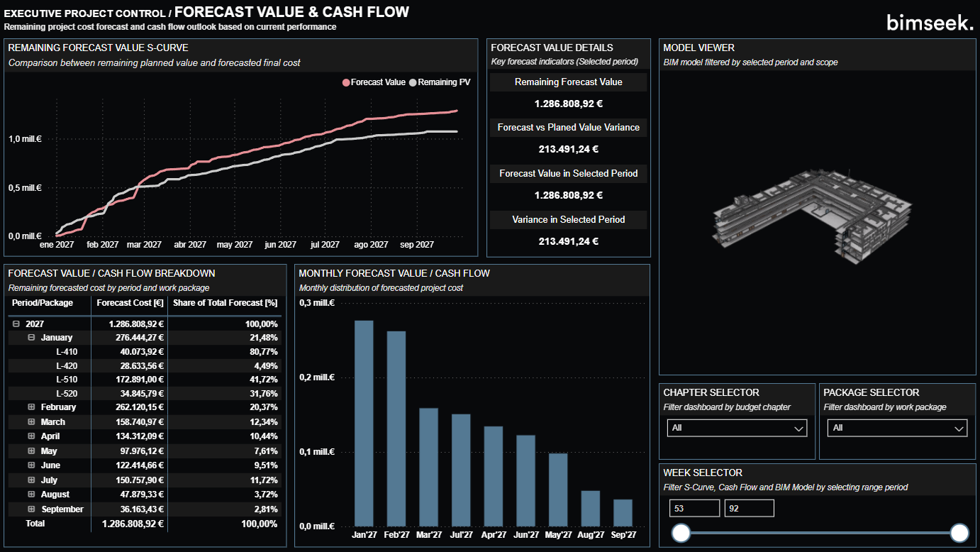Collapse the 2027 year row

pos(16,324)
